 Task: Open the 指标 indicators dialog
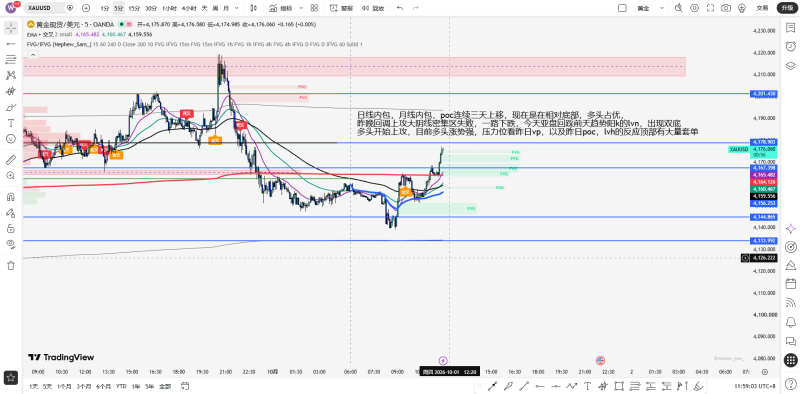click(280, 8)
